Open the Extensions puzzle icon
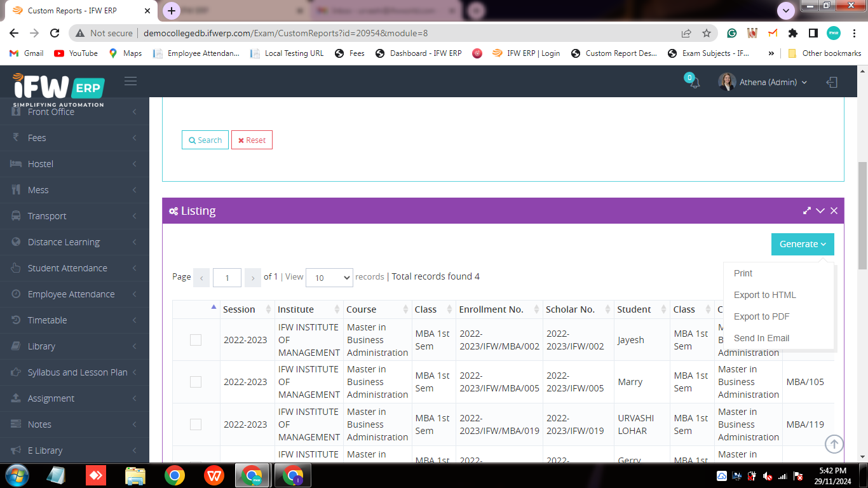 [792, 33]
